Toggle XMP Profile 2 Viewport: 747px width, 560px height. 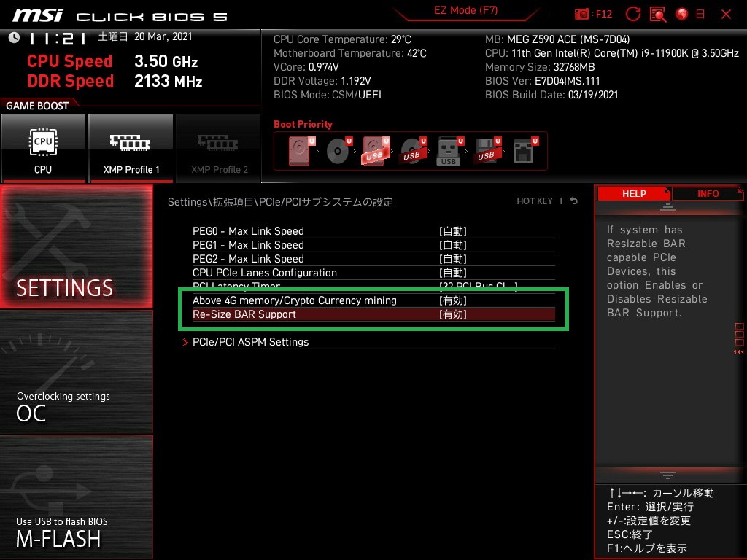[219, 149]
